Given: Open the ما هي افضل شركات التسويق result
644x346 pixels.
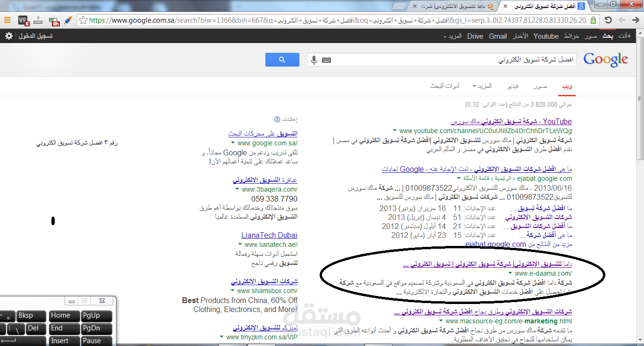Looking at the screenshot, I should tap(477, 169).
